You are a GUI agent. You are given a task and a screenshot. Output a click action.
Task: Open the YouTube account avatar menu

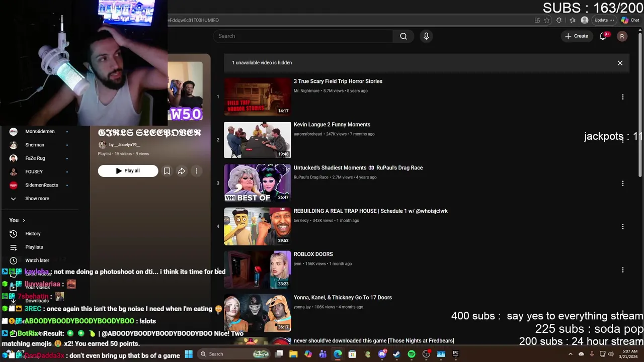click(622, 36)
